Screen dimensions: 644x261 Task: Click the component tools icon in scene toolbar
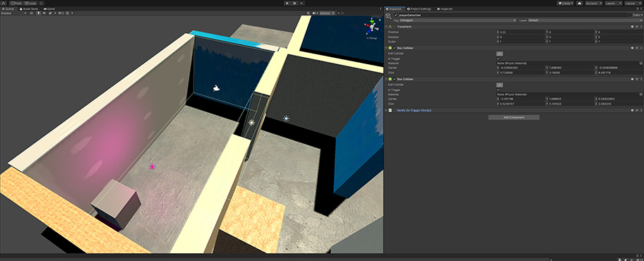point(308,13)
